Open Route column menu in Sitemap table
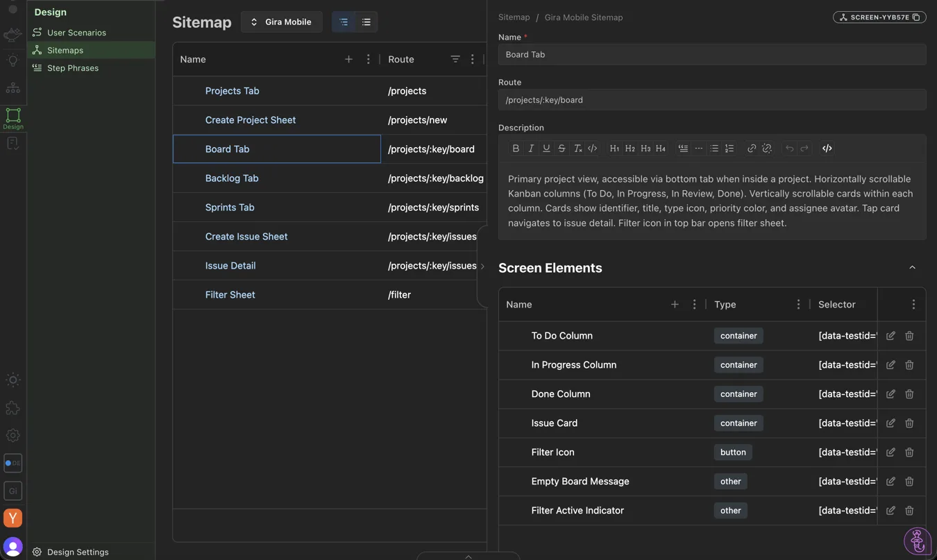Image resolution: width=937 pixels, height=560 pixels. (473, 59)
